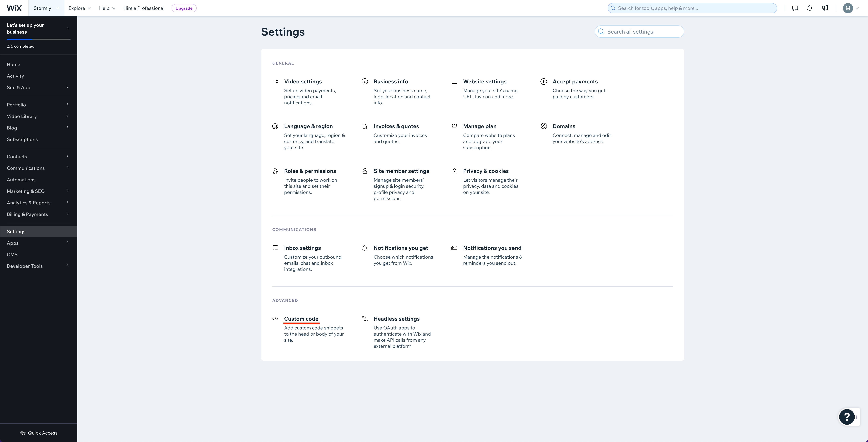Focus the top search for tools field
The image size is (868, 442).
(692, 8)
